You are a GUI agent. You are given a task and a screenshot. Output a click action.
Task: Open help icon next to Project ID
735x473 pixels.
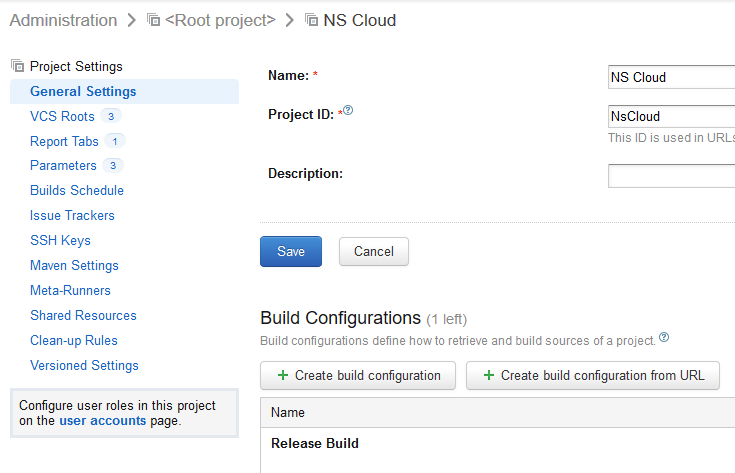(x=349, y=112)
